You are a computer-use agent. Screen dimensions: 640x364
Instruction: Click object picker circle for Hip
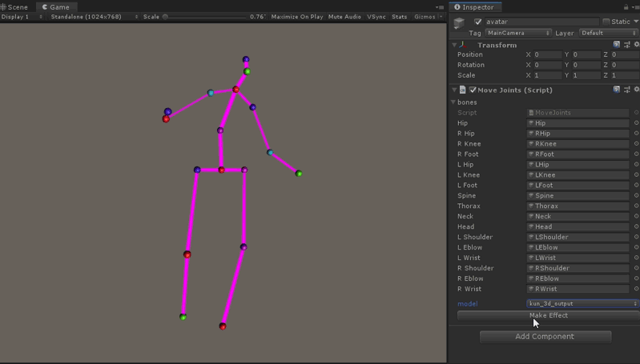click(x=636, y=122)
